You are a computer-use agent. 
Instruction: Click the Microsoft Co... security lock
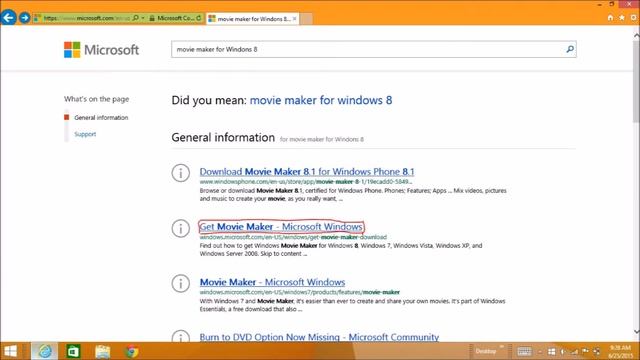[152, 18]
